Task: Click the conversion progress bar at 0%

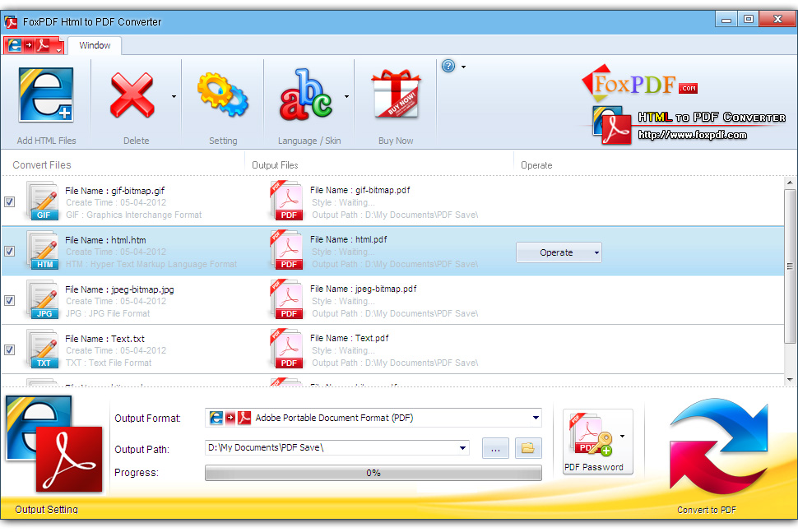Action: click(373, 473)
